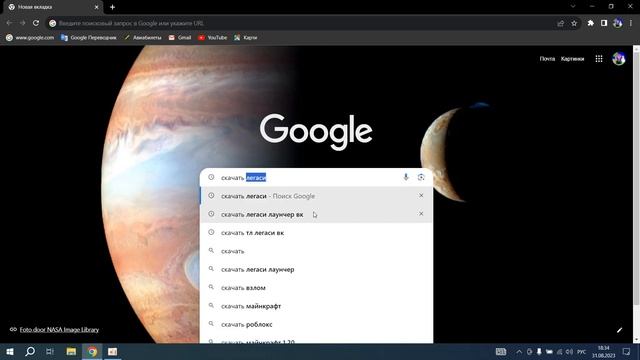Bookmark this page with the star icon

click(x=574, y=23)
